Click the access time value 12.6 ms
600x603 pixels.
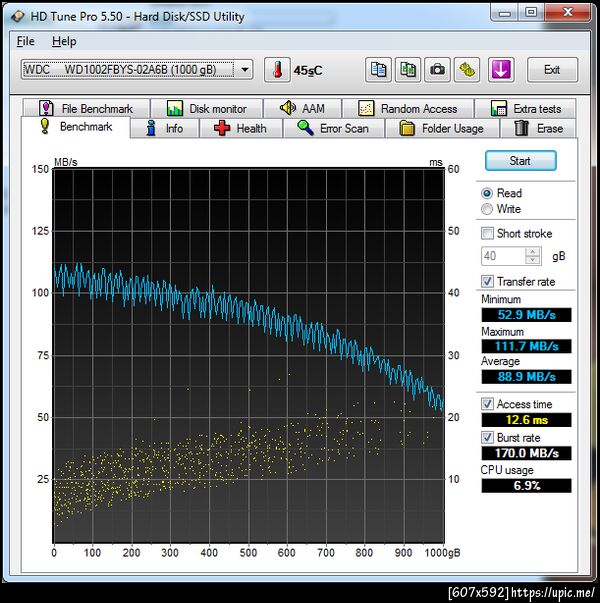click(527, 420)
